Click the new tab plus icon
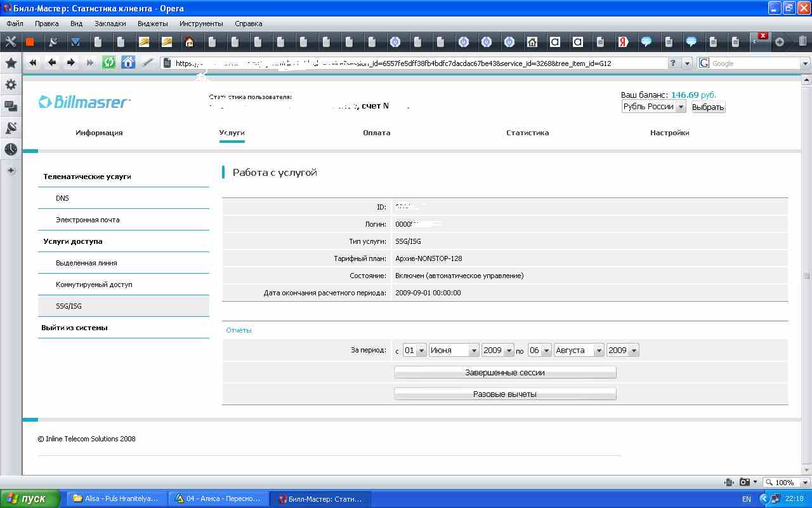The image size is (812, 508). point(780,42)
